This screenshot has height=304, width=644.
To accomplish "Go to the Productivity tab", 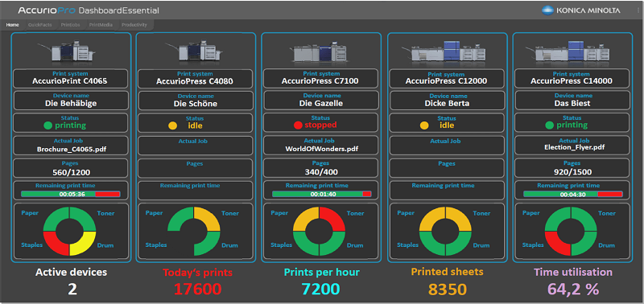I will click(134, 25).
